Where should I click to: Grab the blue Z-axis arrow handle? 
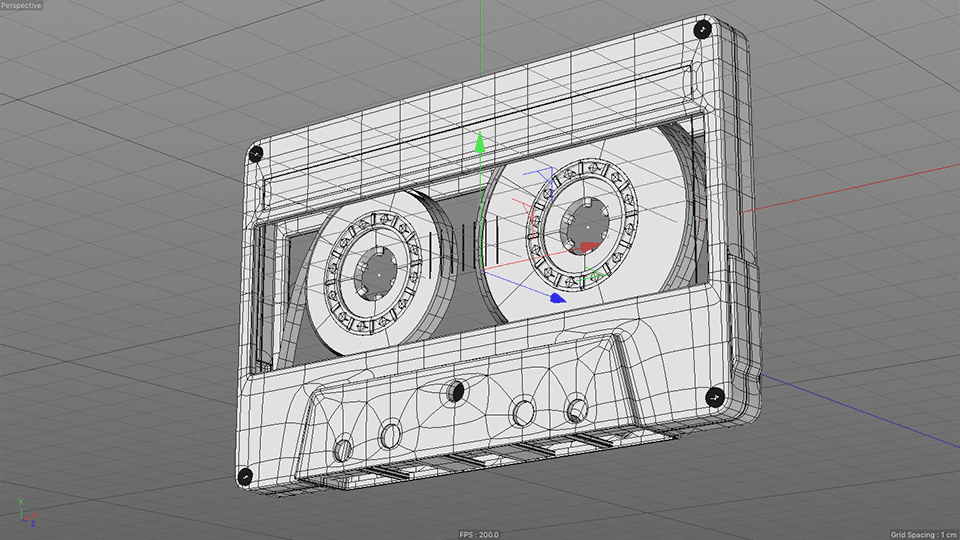[557, 297]
